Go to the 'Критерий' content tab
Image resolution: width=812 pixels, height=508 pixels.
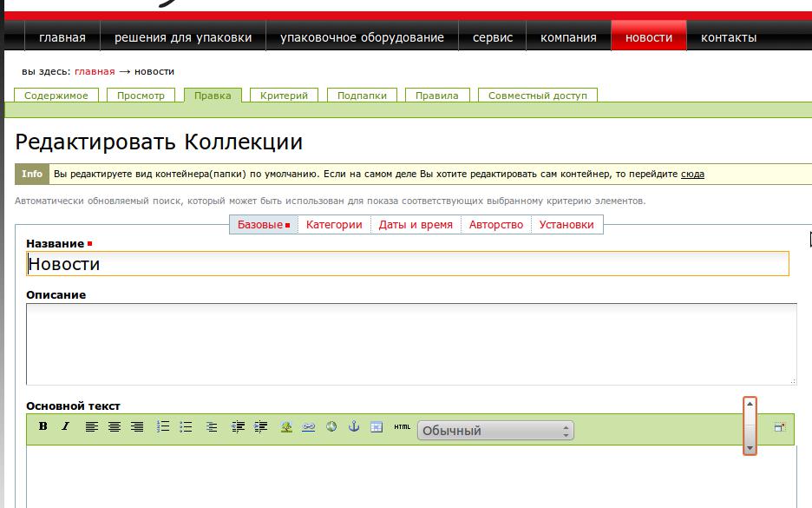(284, 96)
